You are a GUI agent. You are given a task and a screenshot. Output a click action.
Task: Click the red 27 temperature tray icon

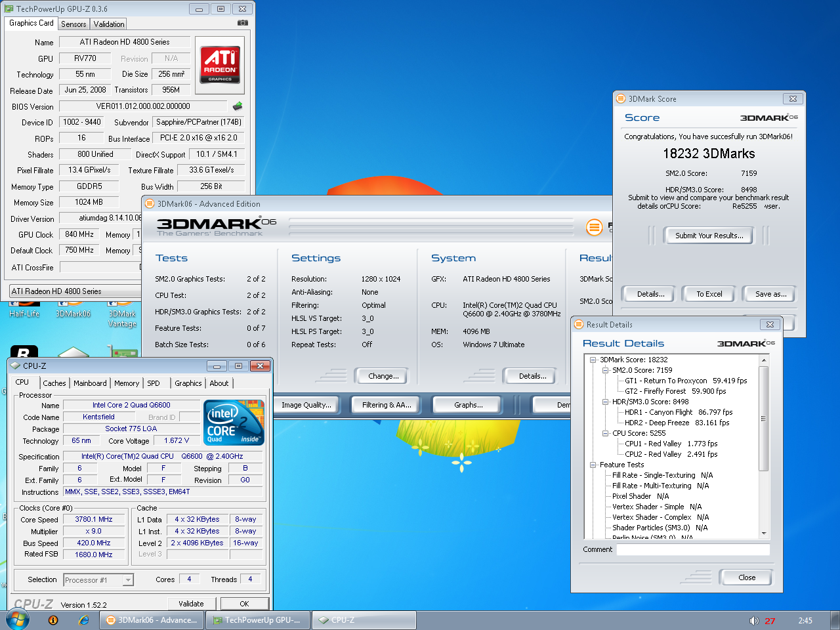pyautogui.click(x=770, y=621)
